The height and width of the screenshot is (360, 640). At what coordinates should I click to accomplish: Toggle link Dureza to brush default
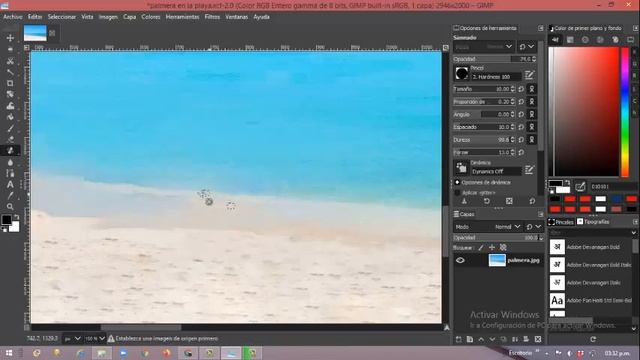(x=531, y=140)
